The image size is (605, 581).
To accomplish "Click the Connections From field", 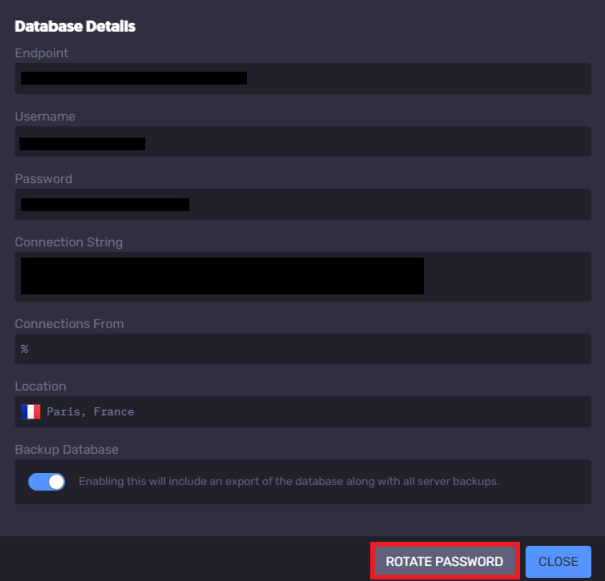I will pyautogui.click(x=302, y=349).
